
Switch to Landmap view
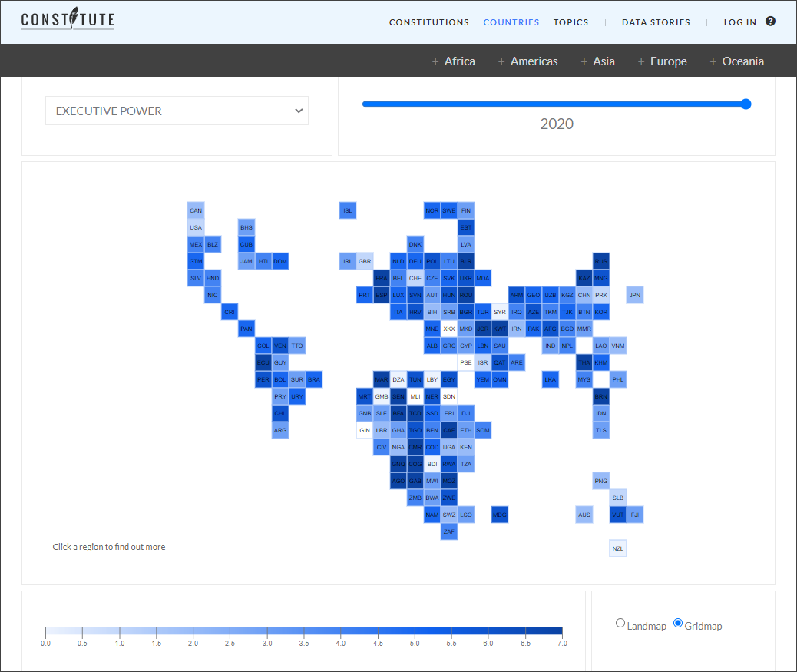pos(620,624)
